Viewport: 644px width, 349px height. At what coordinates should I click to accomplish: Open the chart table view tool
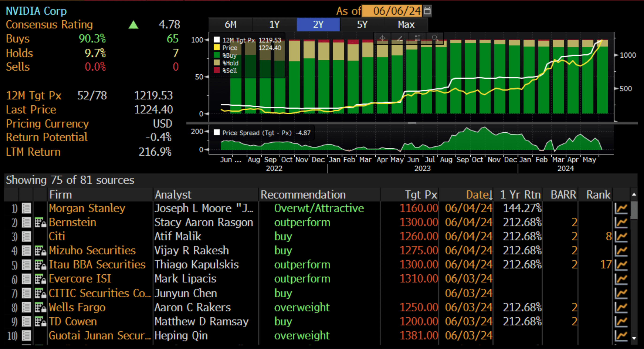(418, 38)
